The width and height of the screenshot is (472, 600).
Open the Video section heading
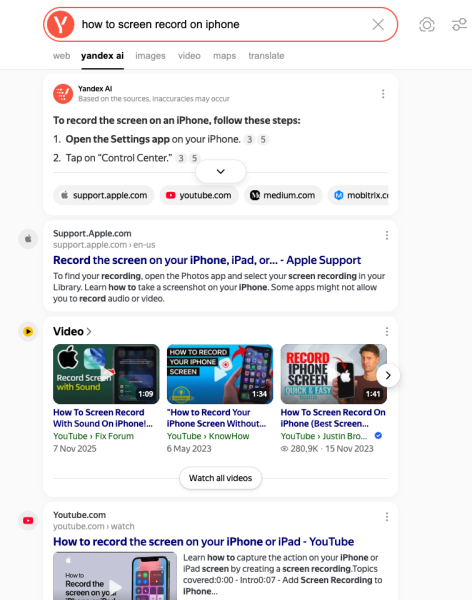[72, 331]
